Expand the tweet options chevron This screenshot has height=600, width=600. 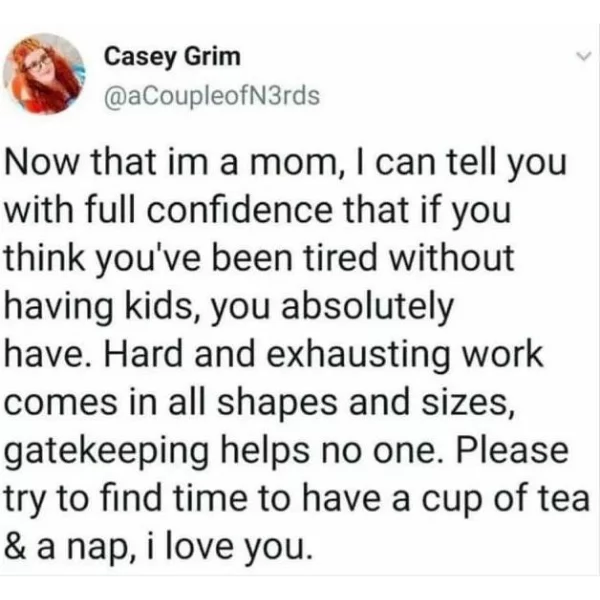pyautogui.click(x=584, y=57)
